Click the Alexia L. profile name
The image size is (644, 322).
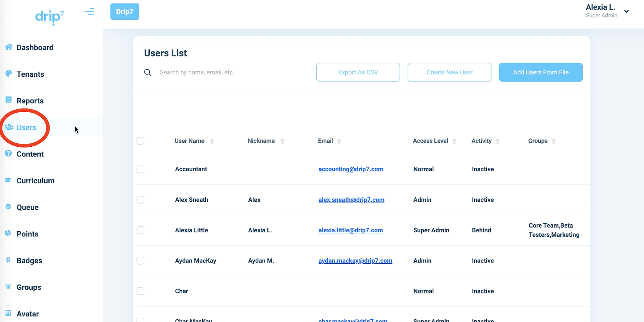pos(601,7)
